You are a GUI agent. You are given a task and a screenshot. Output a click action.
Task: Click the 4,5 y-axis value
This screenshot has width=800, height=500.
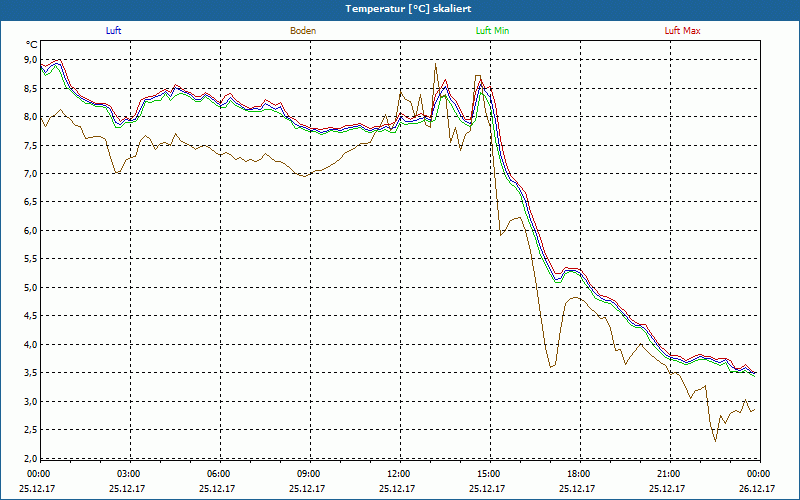coord(32,316)
